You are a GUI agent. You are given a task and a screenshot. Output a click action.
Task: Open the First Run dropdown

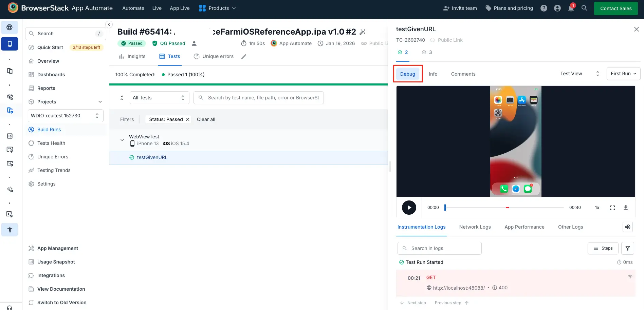pyautogui.click(x=623, y=74)
